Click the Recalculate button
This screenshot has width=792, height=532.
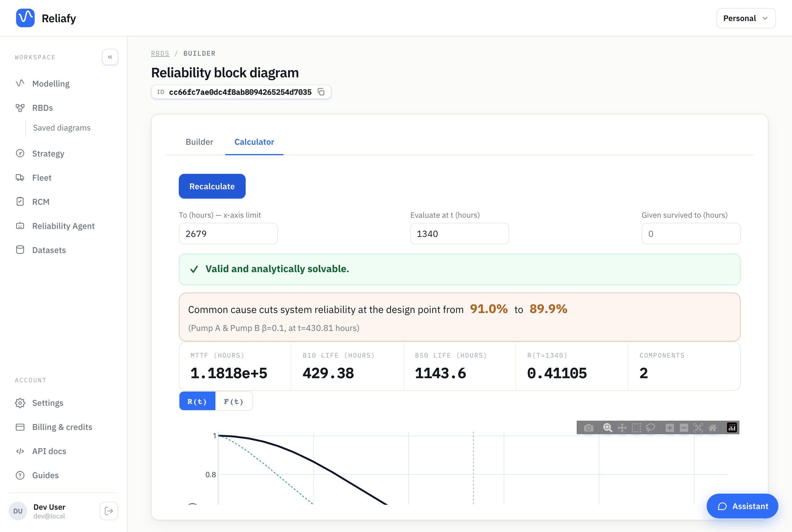(x=212, y=186)
